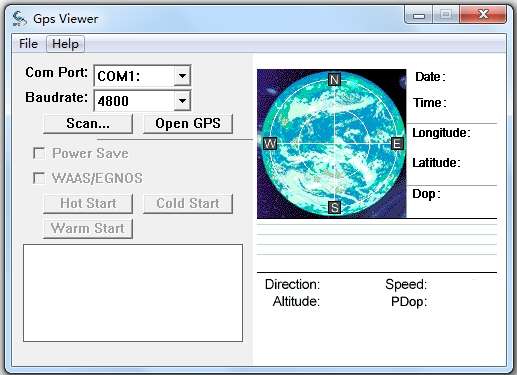Open the Help menu
This screenshot has width=517, height=375.
pos(65,44)
